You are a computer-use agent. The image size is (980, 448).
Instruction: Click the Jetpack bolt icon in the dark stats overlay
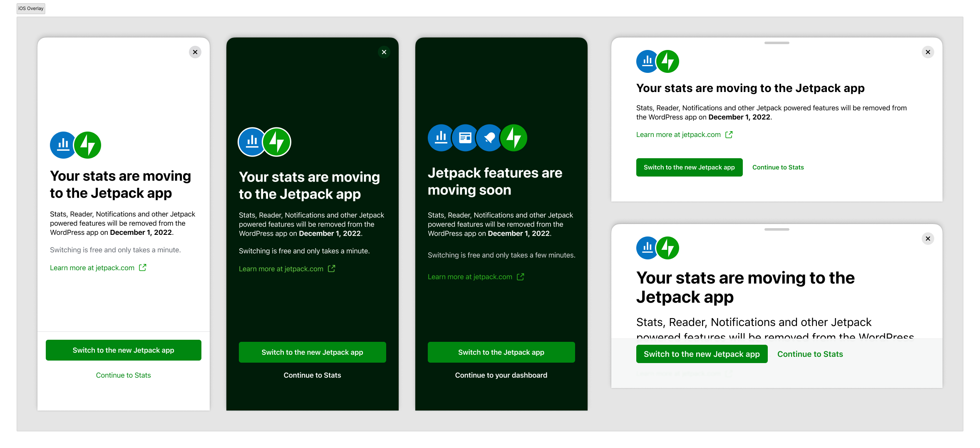click(277, 142)
